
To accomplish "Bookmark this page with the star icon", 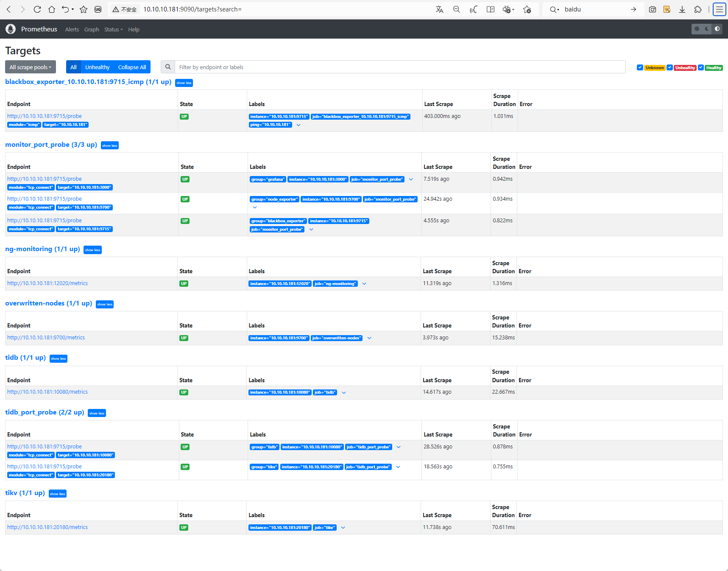I will tap(84, 9).
